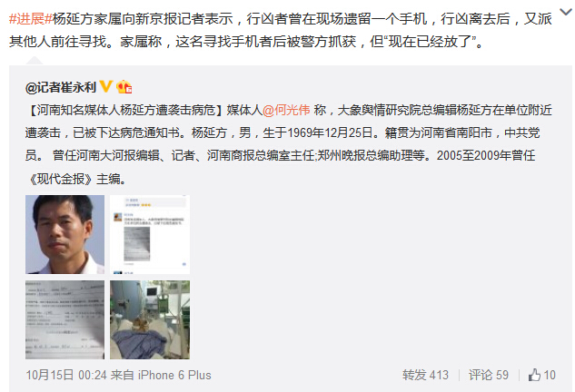
Task: Click the 10月15日 00:24 timestamp
Action: [66, 375]
